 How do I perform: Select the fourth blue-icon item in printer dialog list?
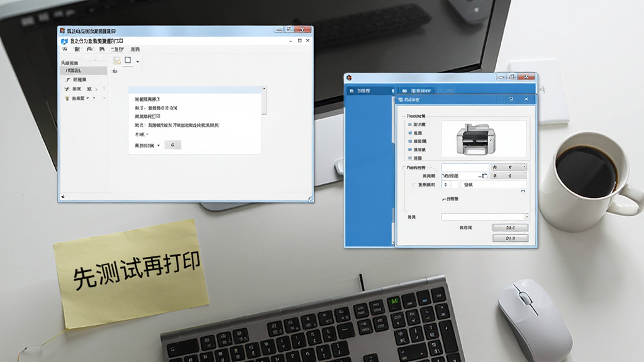[417, 150]
